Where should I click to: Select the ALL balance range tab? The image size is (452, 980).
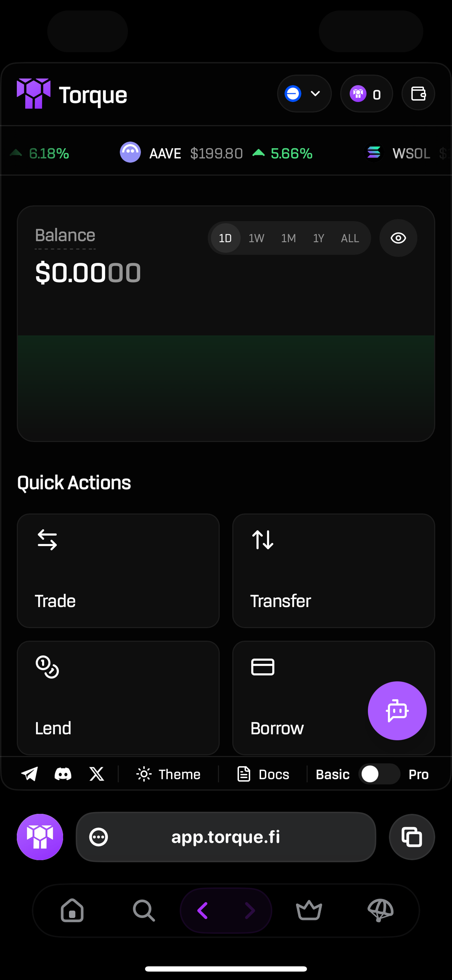coord(350,238)
